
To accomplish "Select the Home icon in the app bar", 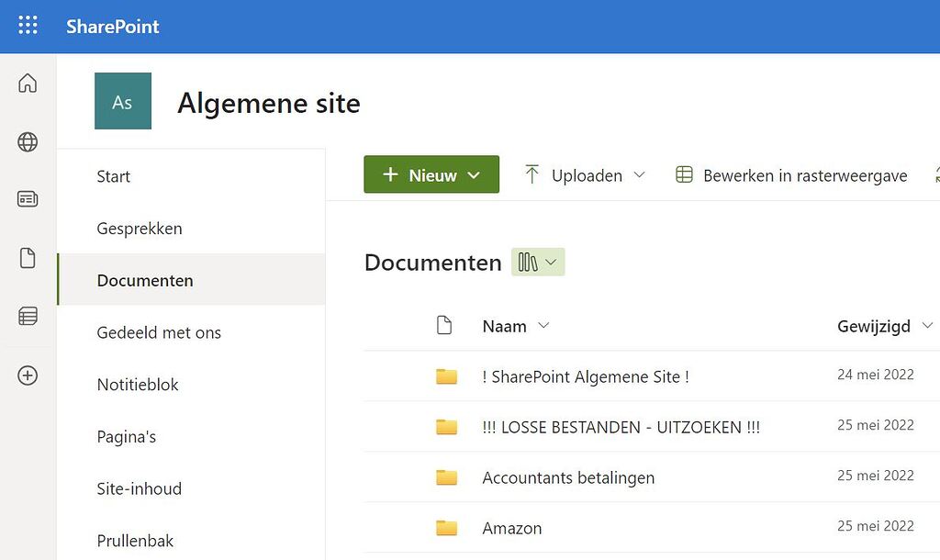I will [28, 83].
